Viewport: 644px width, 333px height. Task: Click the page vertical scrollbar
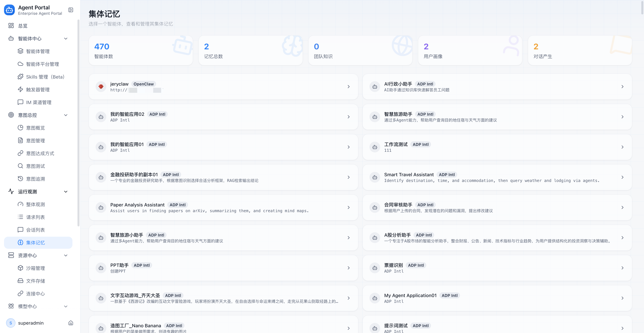pyautogui.click(x=642, y=8)
